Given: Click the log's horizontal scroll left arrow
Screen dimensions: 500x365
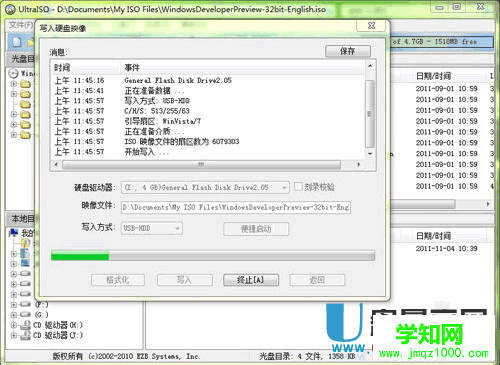Looking at the screenshot, I should point(56,164).
